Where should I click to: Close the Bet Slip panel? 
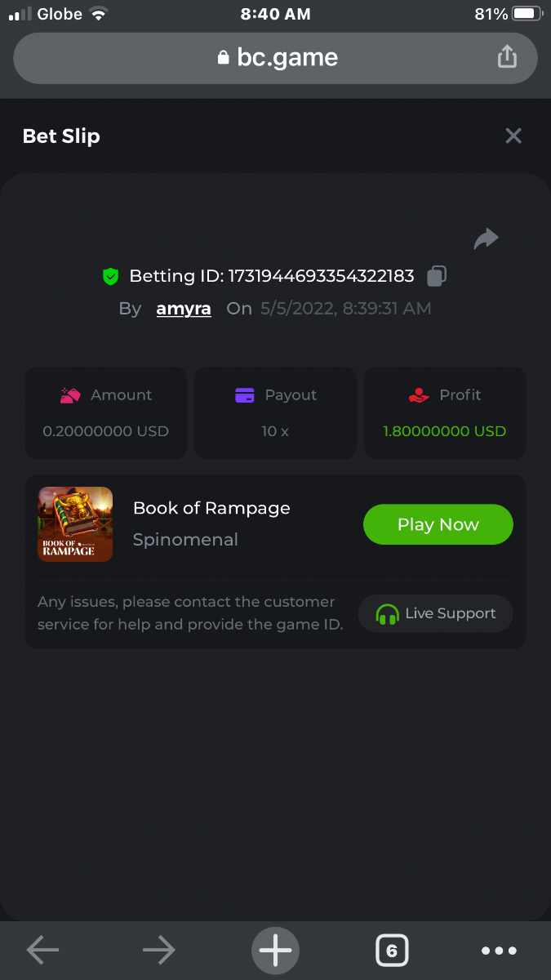point(513,136)
